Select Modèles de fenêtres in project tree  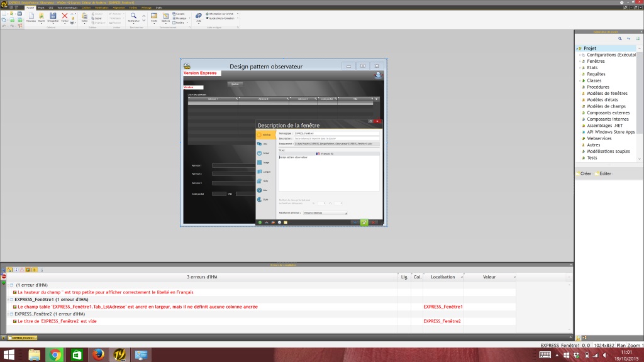pyautogui.click(x=607, y=93)
